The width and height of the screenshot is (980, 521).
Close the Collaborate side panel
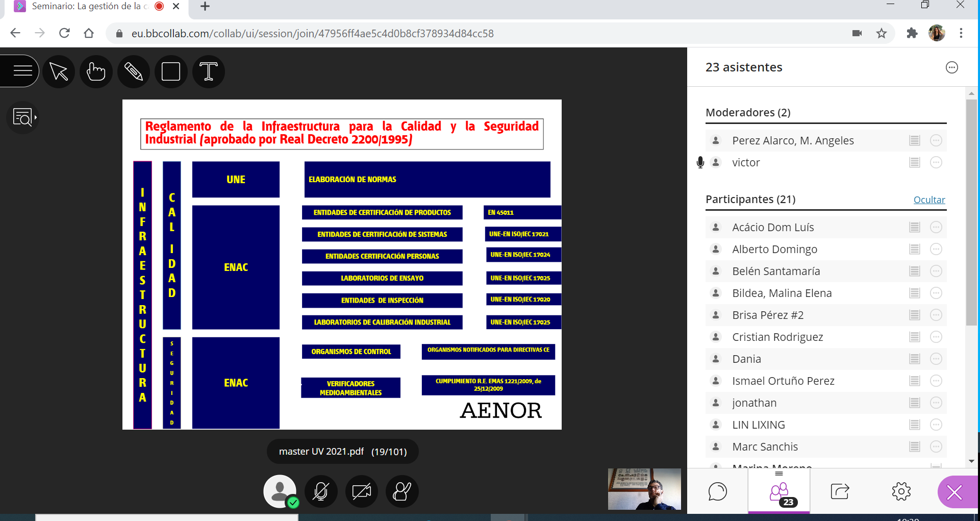pos(954,492)
